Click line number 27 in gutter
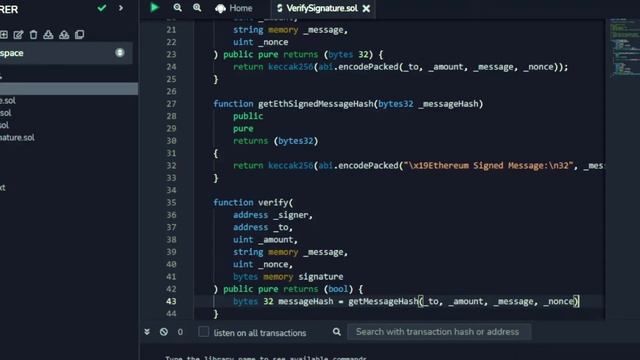 pos(171,104)
